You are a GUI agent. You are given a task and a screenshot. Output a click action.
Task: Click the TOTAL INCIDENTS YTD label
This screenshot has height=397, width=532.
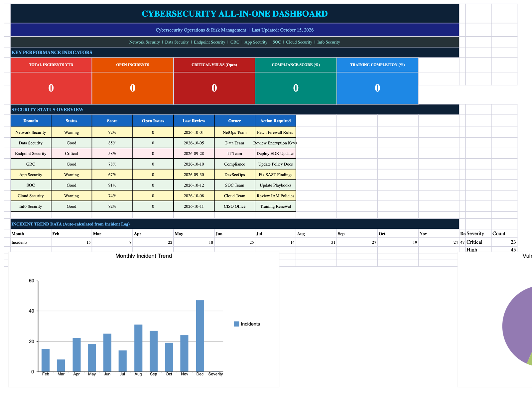click(x=51, y=65)
